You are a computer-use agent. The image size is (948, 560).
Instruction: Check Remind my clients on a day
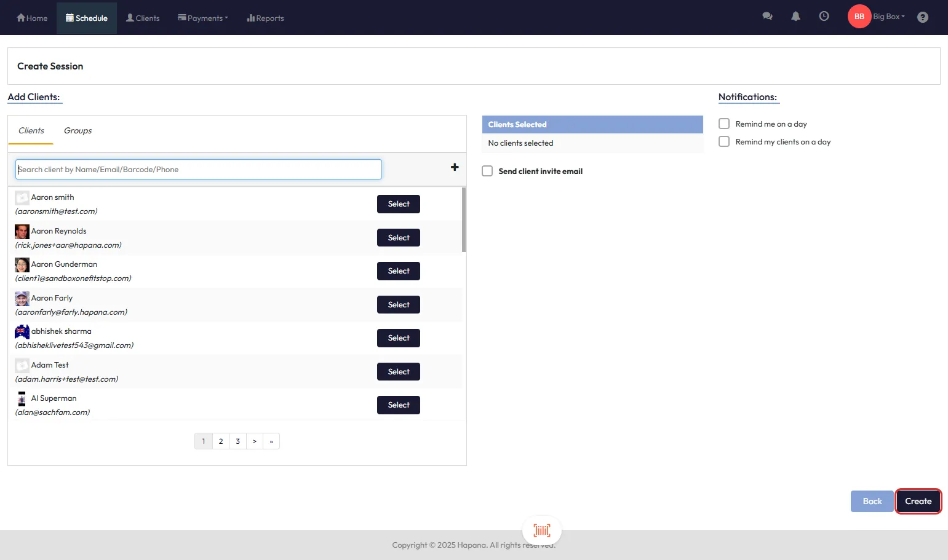click(x=724, y=141)
